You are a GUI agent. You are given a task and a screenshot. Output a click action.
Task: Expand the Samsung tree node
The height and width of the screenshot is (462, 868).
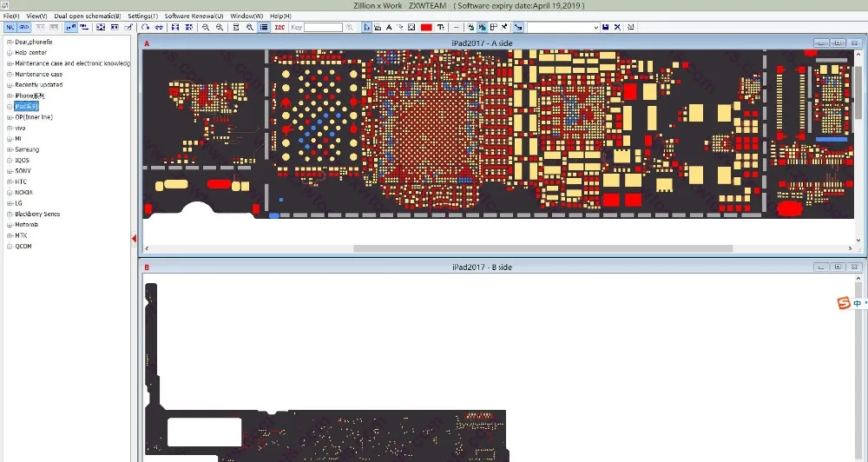coord(10,149)
